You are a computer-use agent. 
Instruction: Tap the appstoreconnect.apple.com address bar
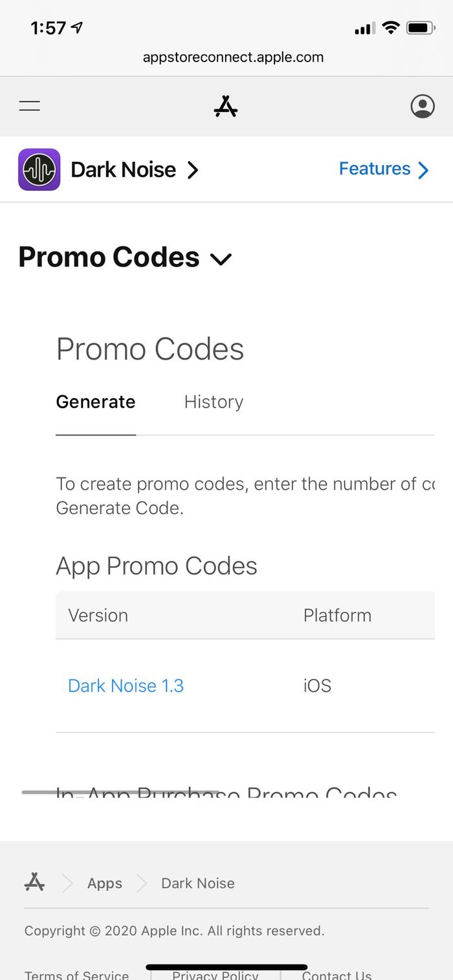pyautogui.click(x=233, y=57)
